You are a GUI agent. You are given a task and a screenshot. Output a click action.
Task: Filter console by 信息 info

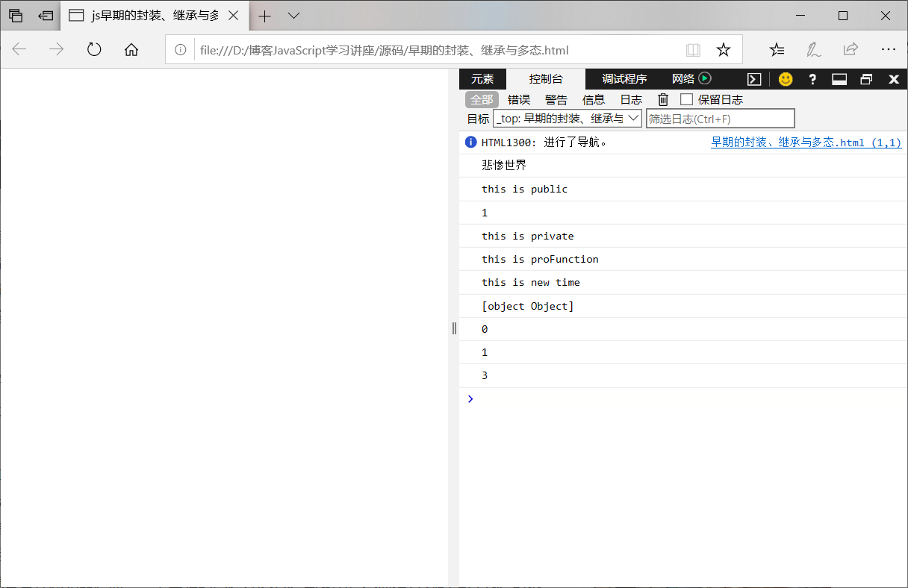pos(594,100)
